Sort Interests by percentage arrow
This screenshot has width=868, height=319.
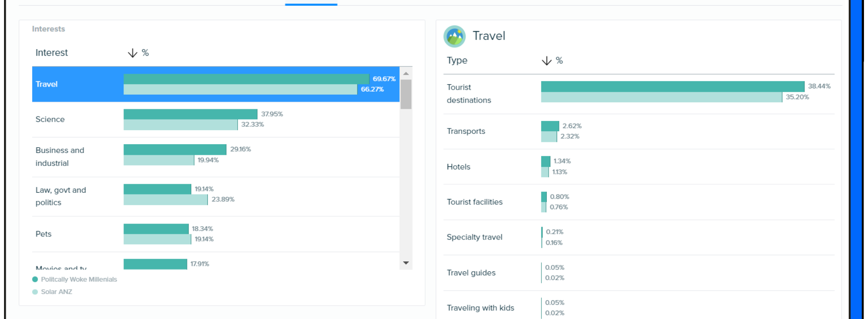132,53
